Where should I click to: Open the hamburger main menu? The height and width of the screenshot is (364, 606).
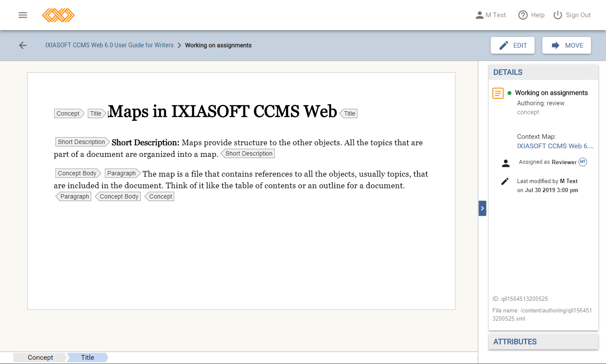(23, 15)
